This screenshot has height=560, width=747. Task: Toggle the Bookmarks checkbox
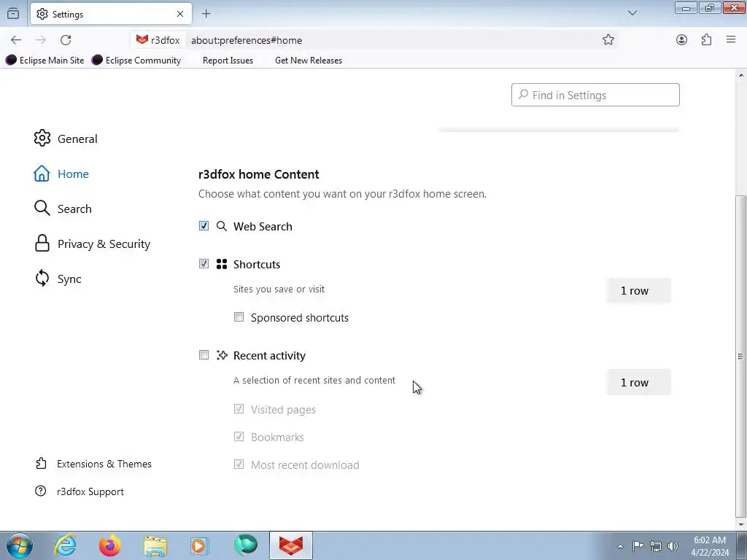tap(239, 436)
